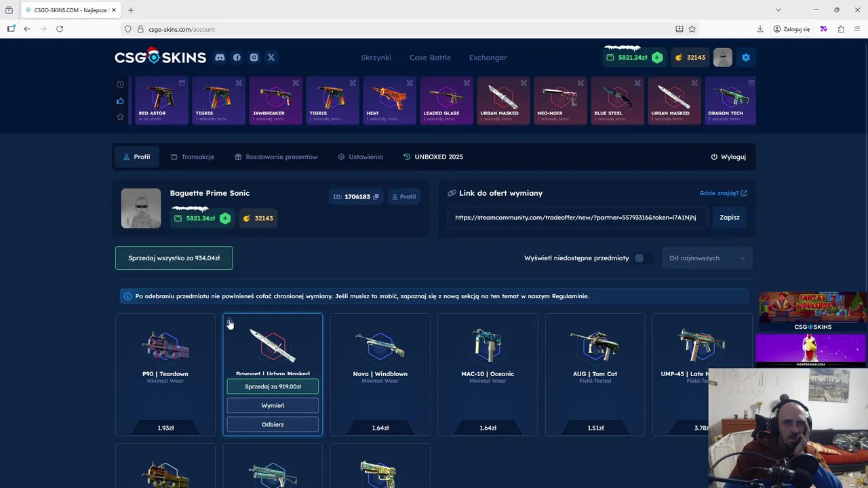
Task: Bookmark this page with the star
Action: [x=692, y=29]
